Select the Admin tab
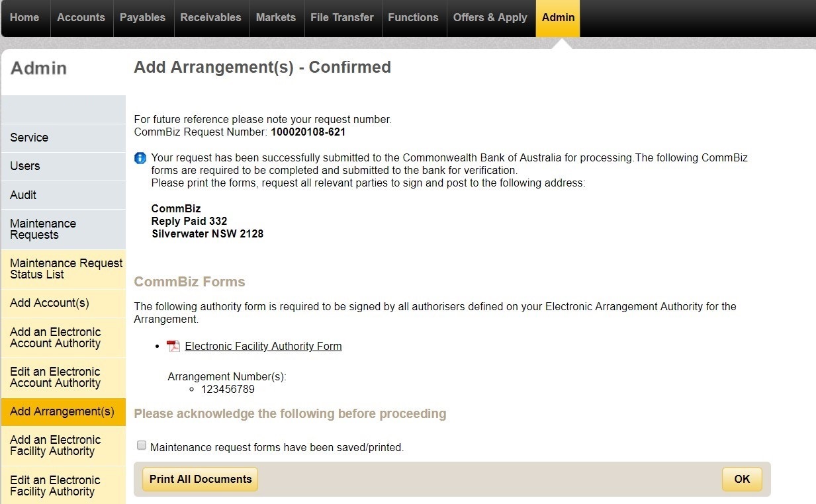 point(558,18)
